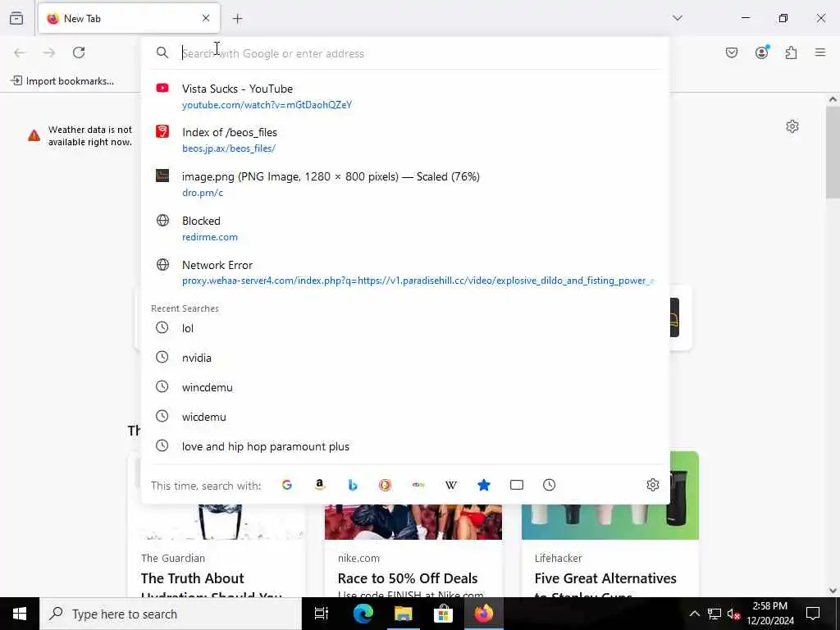This screenshot has width=840, height=630.
Task: Search this time with Google icon
Action: point(286,485)
